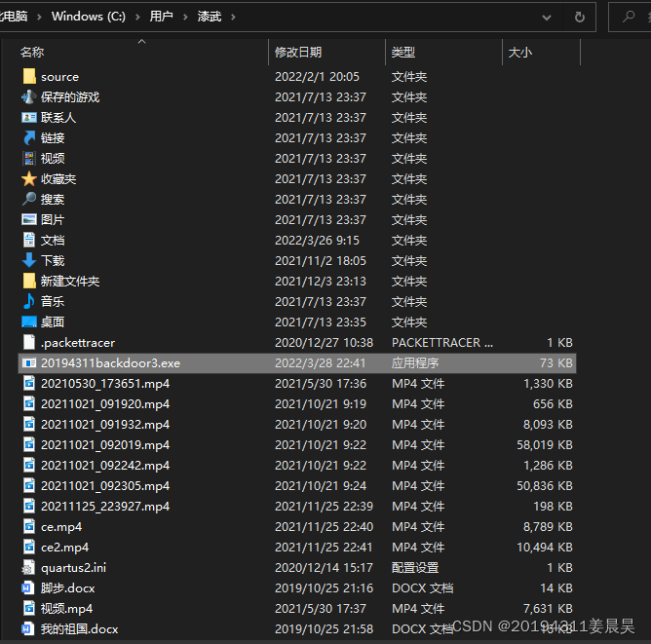Click the 桌面 desktop icon
Screen dimensions: 651x644
click(29, 322)
